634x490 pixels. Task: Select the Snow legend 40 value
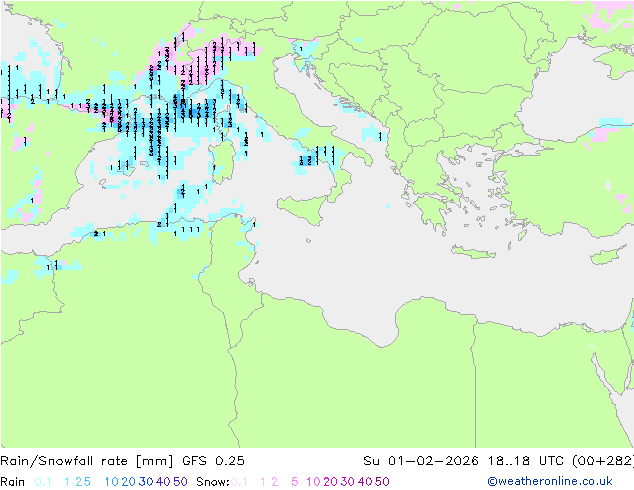[365, 482]
